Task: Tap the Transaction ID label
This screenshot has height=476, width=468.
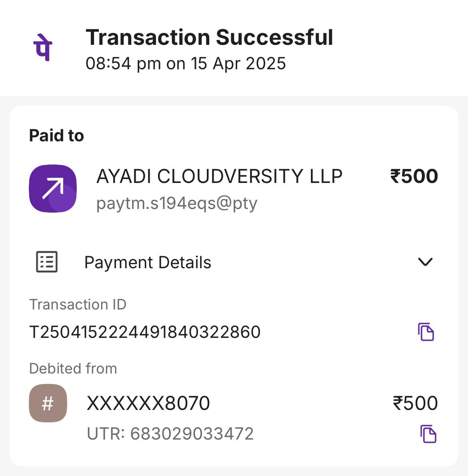Action: (x=78, y=305)
